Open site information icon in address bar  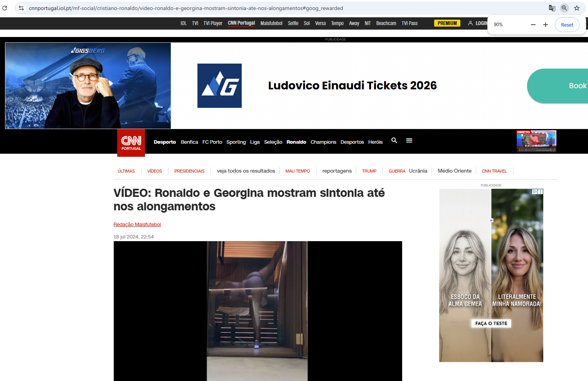[x=21, y=8]
